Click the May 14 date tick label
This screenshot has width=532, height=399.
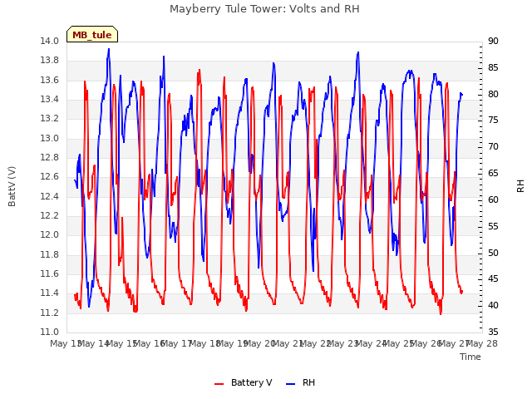(95, 344)
